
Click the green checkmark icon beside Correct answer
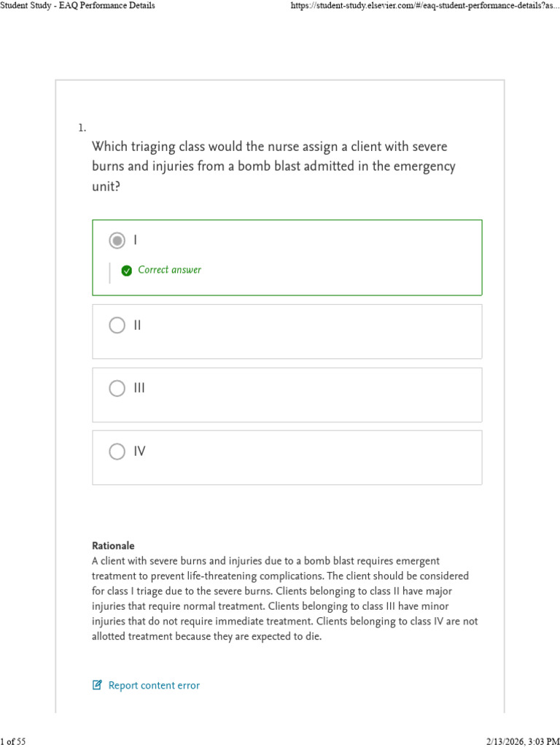127,271
